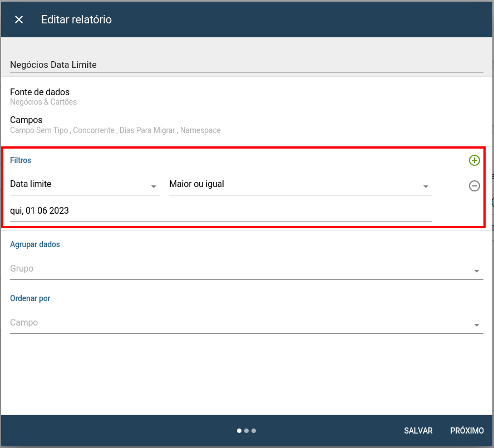Click the Agrupar dados heading
The width and height of the screenshot is (494, 448).
(35, 244)
